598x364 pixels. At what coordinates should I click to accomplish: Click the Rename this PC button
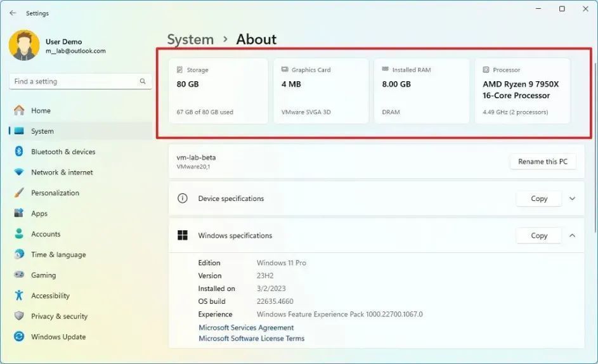pyautogui.click(x=543, y=162)
